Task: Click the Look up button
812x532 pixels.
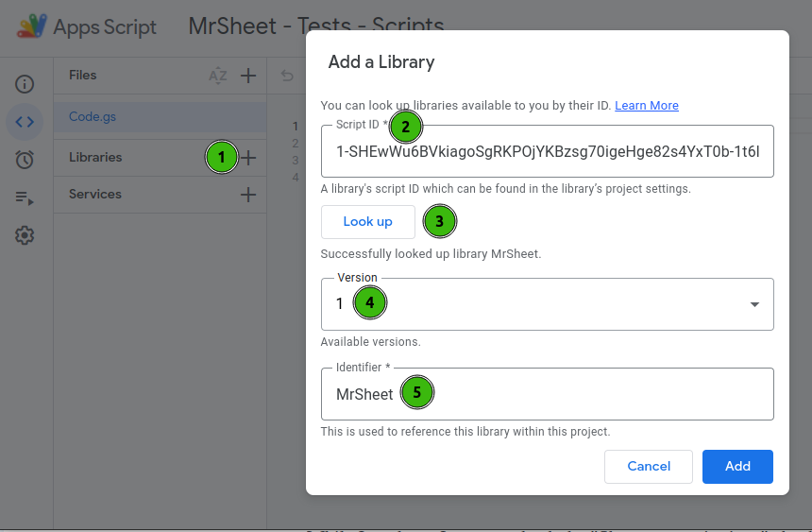Action: (x=367, y=222)
